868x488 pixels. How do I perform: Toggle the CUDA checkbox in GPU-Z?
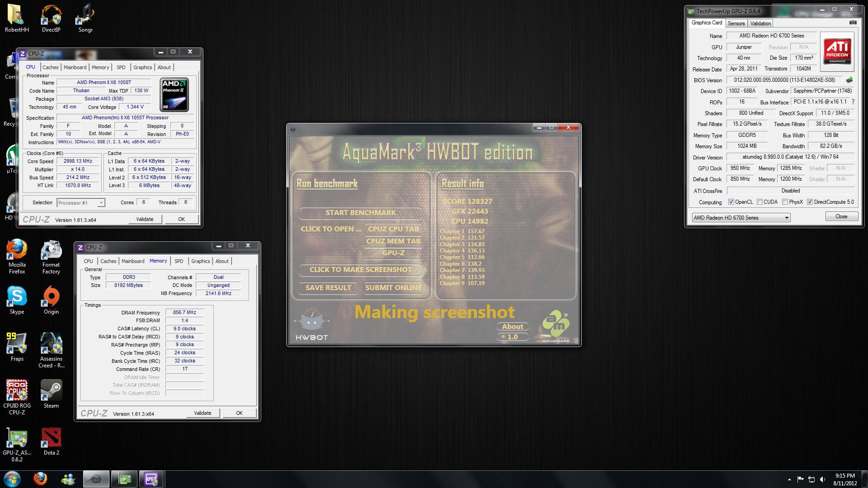pyautogui.click(x=759, y=202)
